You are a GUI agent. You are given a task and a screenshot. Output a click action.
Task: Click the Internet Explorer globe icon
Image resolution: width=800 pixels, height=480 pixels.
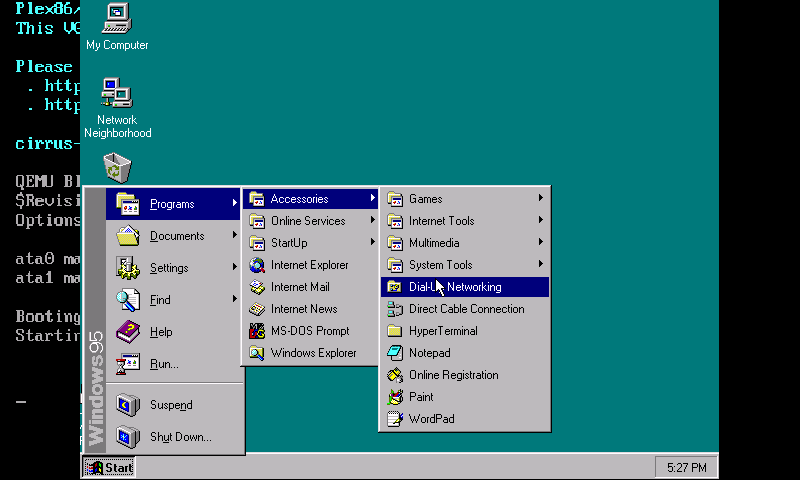point(257,265)
